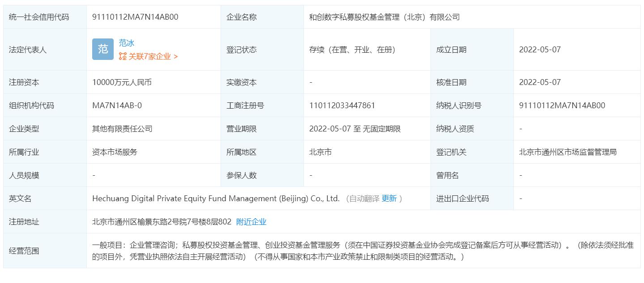Click the 纳税人资质 label cell

[472, 129]
